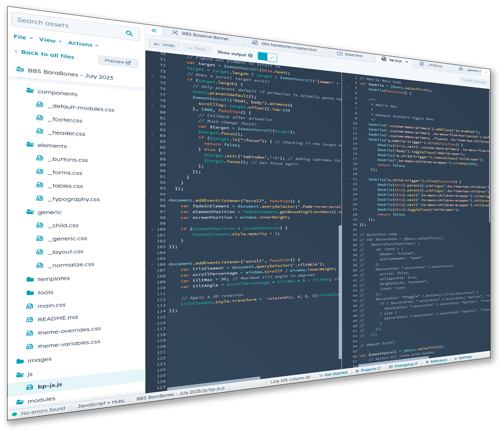The width and height of the screenshot is (504, 433).
Task: Switch to the base.html tab
Action: [353, 55]
